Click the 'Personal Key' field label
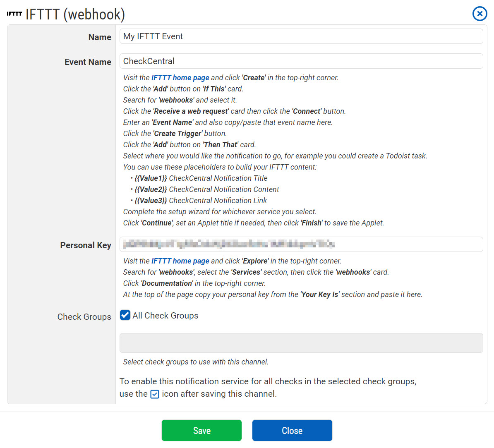This screenshot has width=494, height=448. click(86, 245)
